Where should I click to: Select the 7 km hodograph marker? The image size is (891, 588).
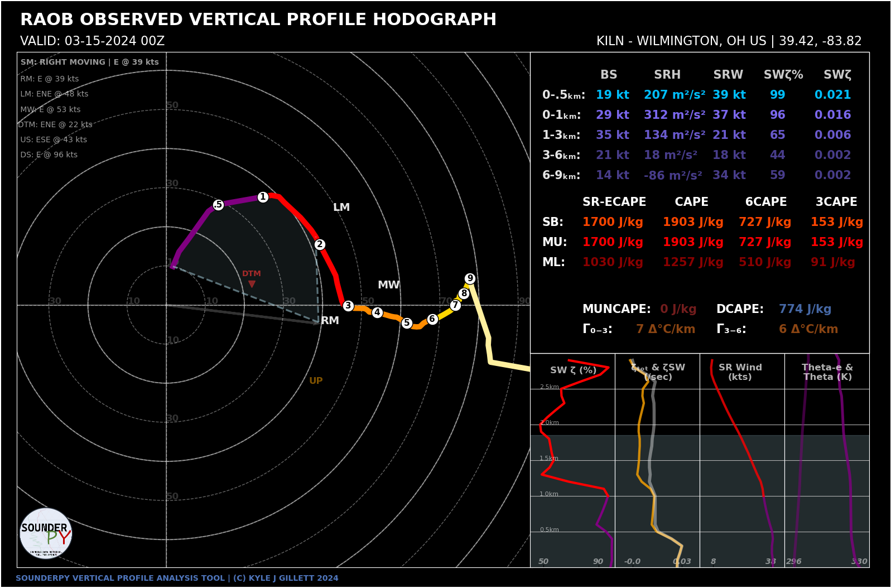click(456, 305)
